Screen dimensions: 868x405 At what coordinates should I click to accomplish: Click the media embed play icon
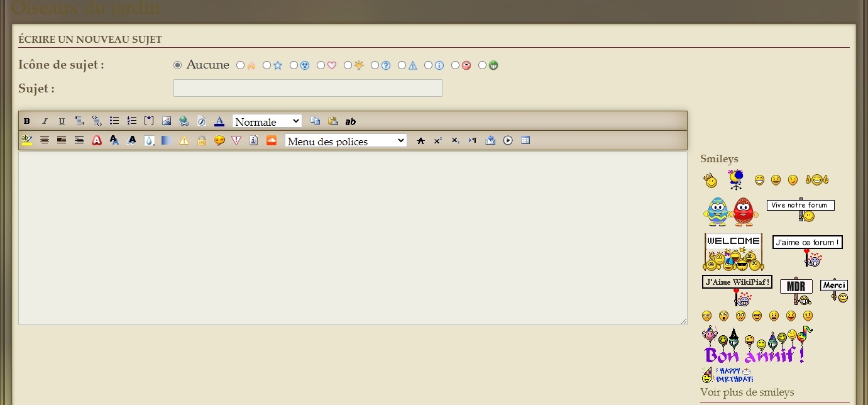[x=508, y=140]
